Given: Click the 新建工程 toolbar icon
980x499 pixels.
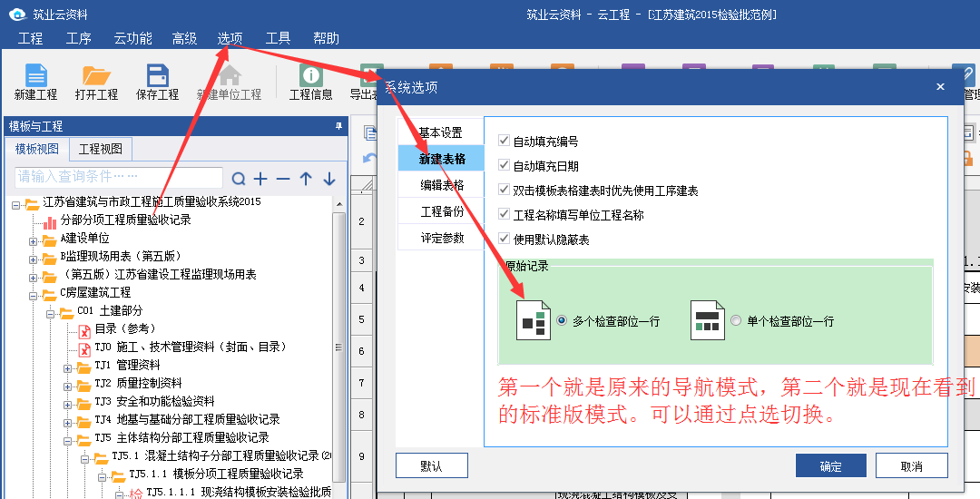Looking at the screenshot, I should point(35,77).
